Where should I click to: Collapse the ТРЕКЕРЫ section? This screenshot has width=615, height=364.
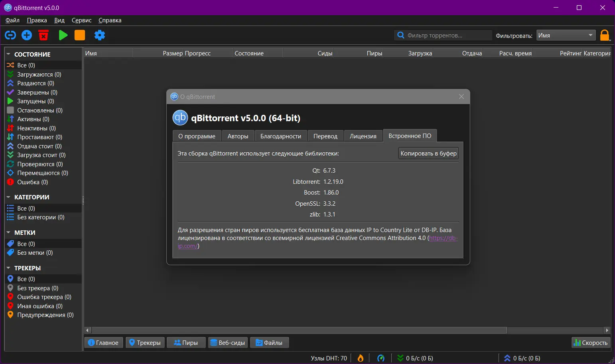tap(8, 268)
